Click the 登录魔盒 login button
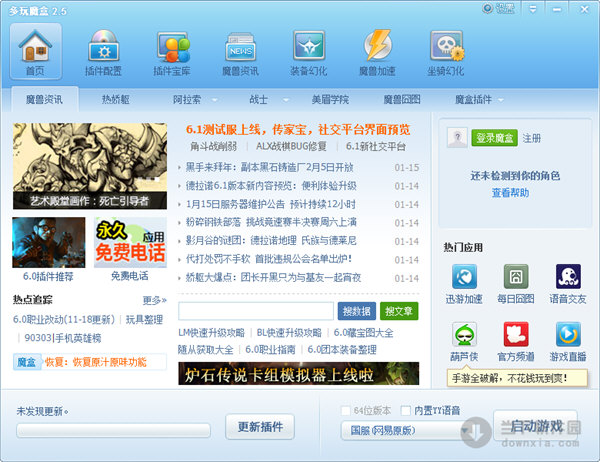 pos(494,138)
